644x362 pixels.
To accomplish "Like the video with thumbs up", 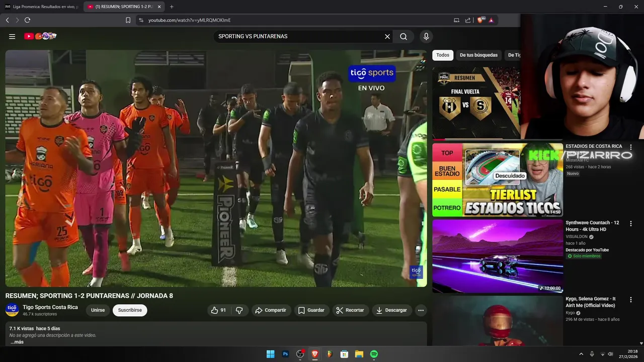I will point(219,310).
